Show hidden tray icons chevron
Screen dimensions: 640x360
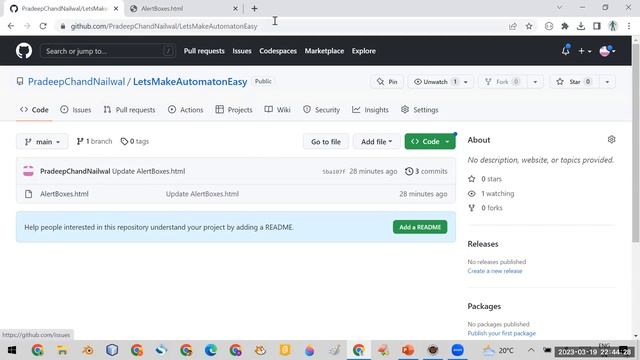531,350
